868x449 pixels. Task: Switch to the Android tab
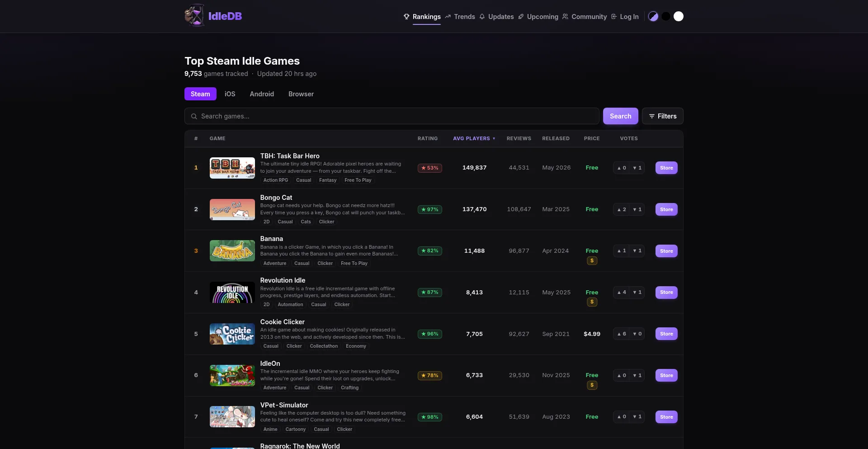pyautogui.click(x=262, y=94)
